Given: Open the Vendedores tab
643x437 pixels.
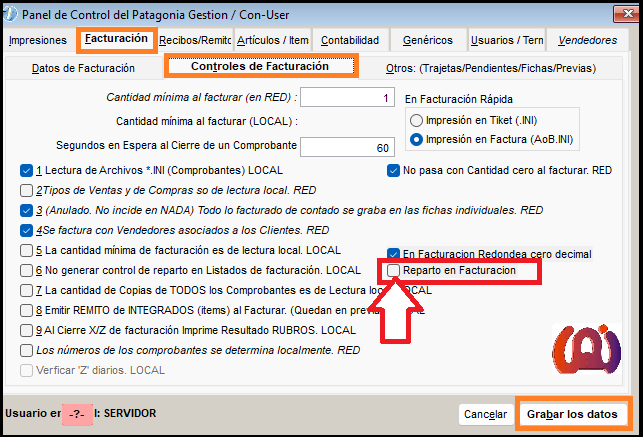Looking at the screenshot, I should [x=587, y=40].
